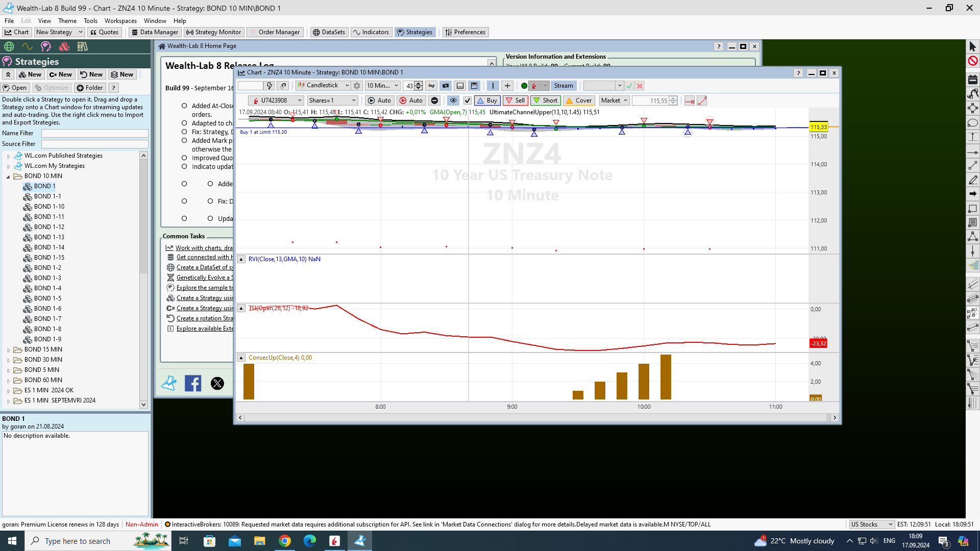Image resolution: width=980 pixels, height=551 pixels.
Task: Open Facebook icon on Home Page
Action: click(x=193, y=383)
